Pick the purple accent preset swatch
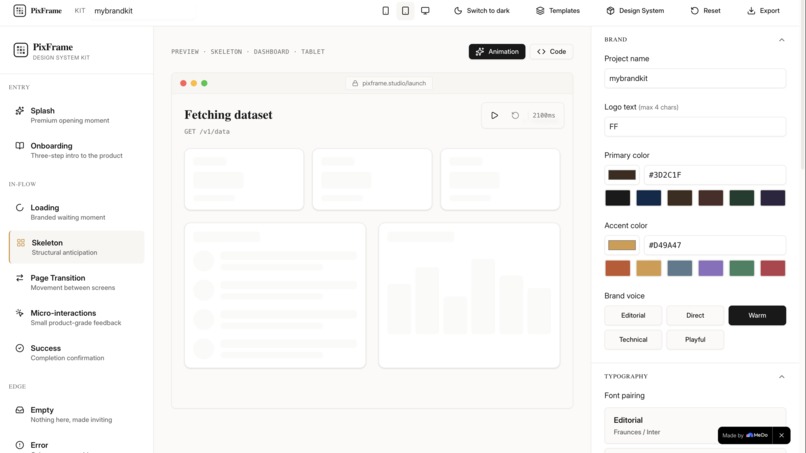The image size is (806, 453). click(710, 268)
